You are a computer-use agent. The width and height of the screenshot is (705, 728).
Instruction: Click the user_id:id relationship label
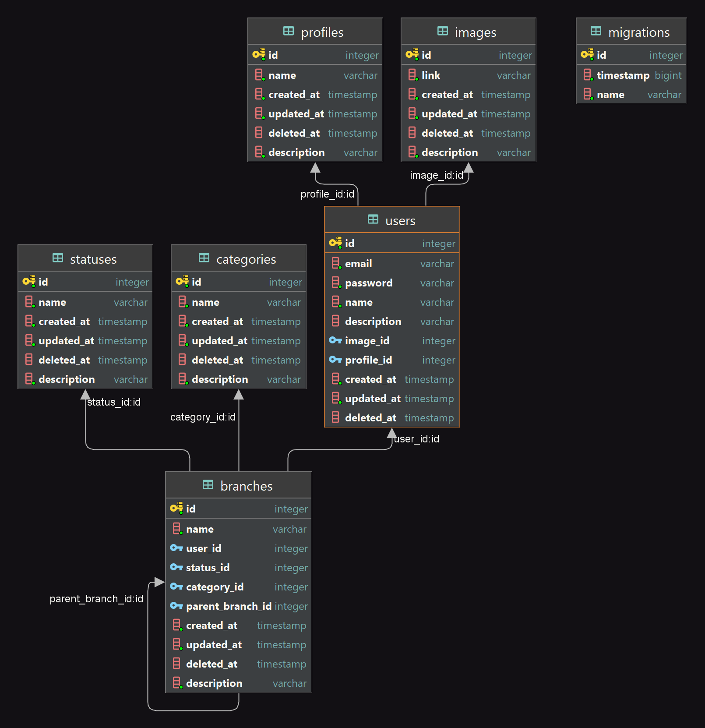(416, 439)
